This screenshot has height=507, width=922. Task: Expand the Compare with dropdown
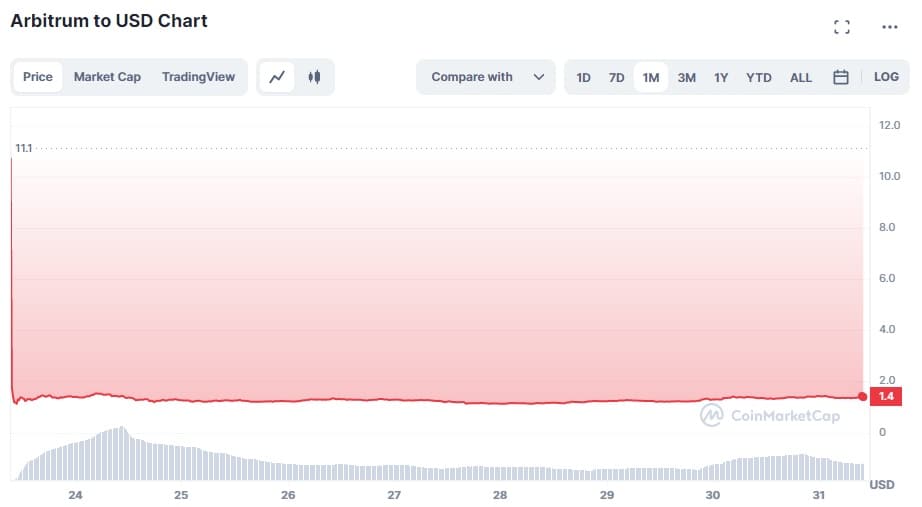coord(485,77)
